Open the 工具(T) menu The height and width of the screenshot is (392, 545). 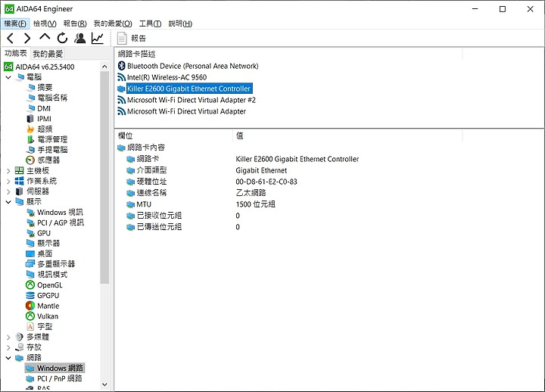[x=150, y=23]
